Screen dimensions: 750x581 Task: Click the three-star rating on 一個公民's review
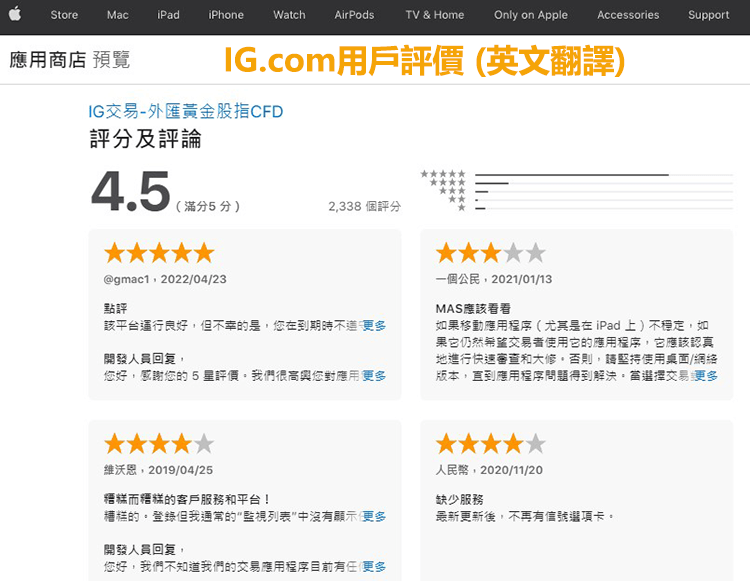pyautogui.click(x=490, y=252)
